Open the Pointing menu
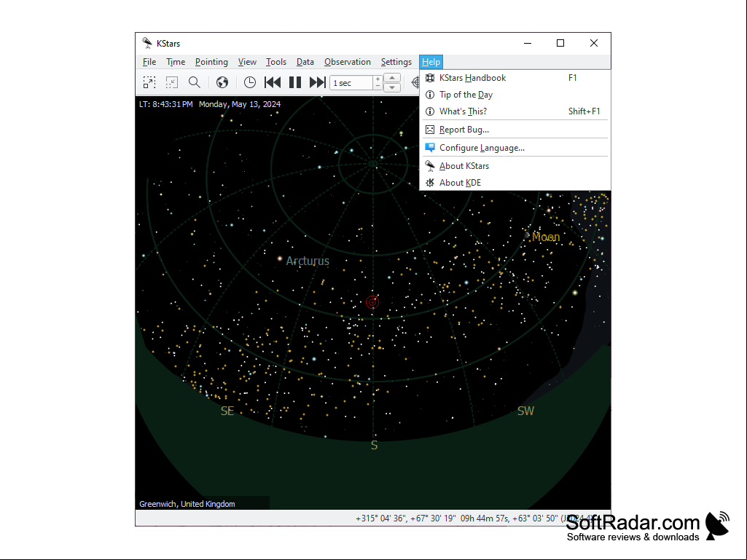The image size is (747, 560). pyautogui.click(x=211, y=62)
